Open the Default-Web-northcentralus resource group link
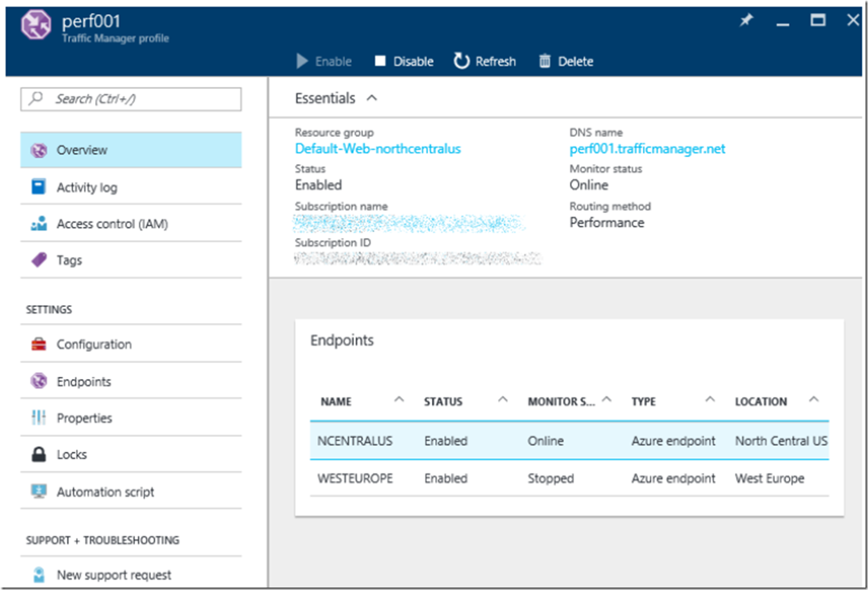Image resolution: width=868 pixels, height=590 pixels. tap(378, 149)
